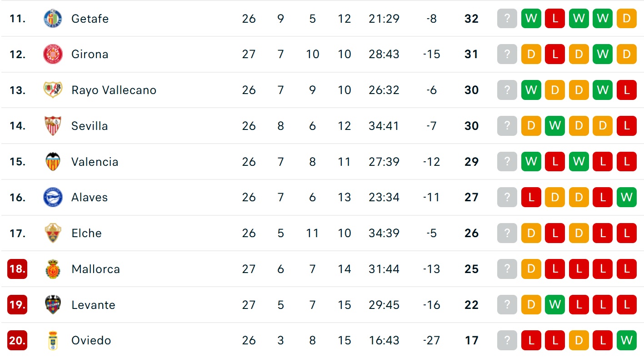This screenshot has width=644, height=358.
Task: Click the red 18. relegation position badge
Action: point(17,269)
